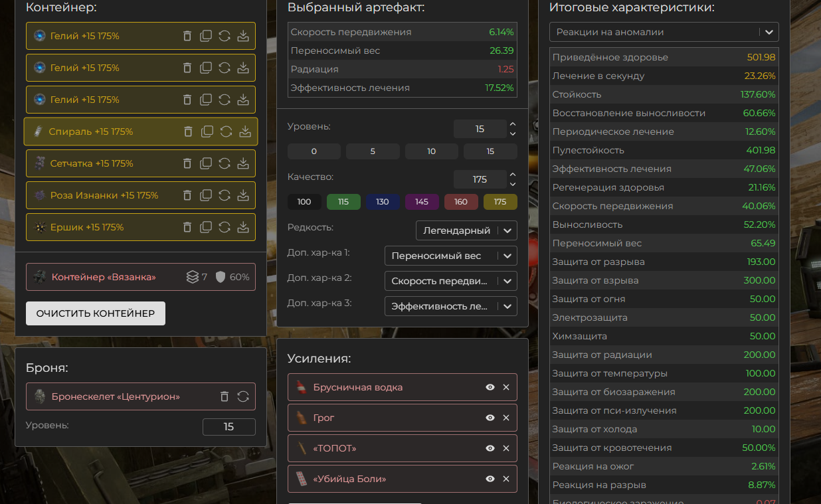The height and width of the screenshot is (504, 821).
Task: Hide the Грог boost using the eye icon
Action: point(490,418)
